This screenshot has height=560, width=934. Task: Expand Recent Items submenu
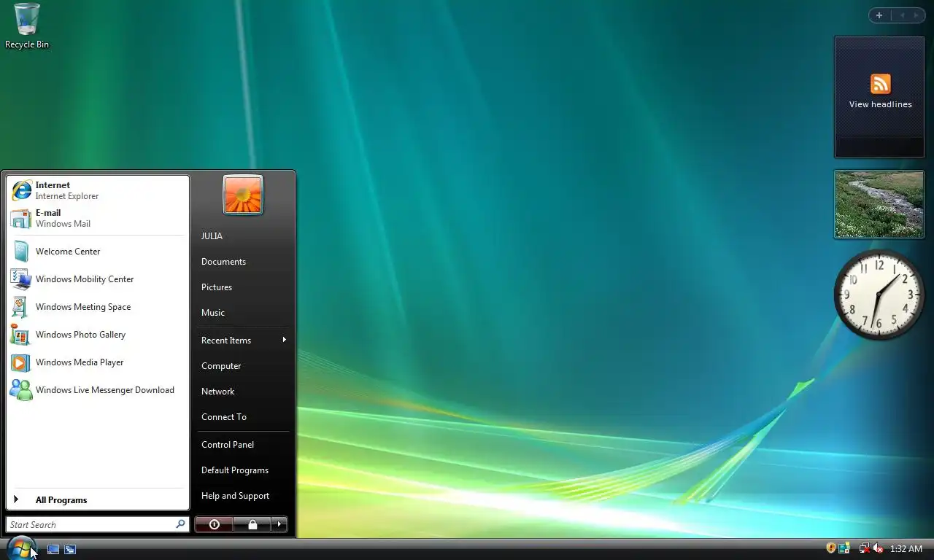pos(243,341)
